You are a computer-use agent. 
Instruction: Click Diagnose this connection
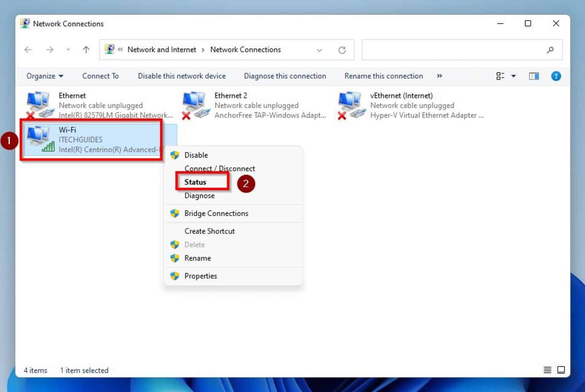click(x=285, y=76)
